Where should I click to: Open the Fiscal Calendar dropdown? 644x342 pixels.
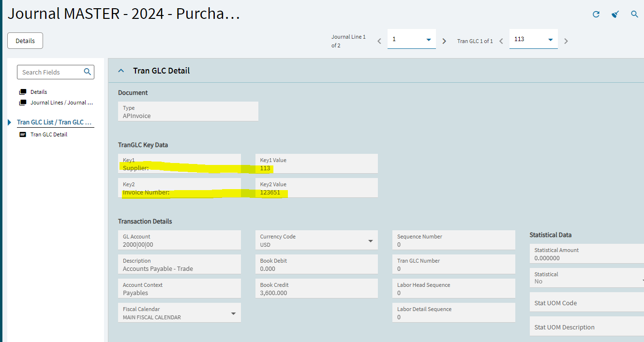coord(233,313)
